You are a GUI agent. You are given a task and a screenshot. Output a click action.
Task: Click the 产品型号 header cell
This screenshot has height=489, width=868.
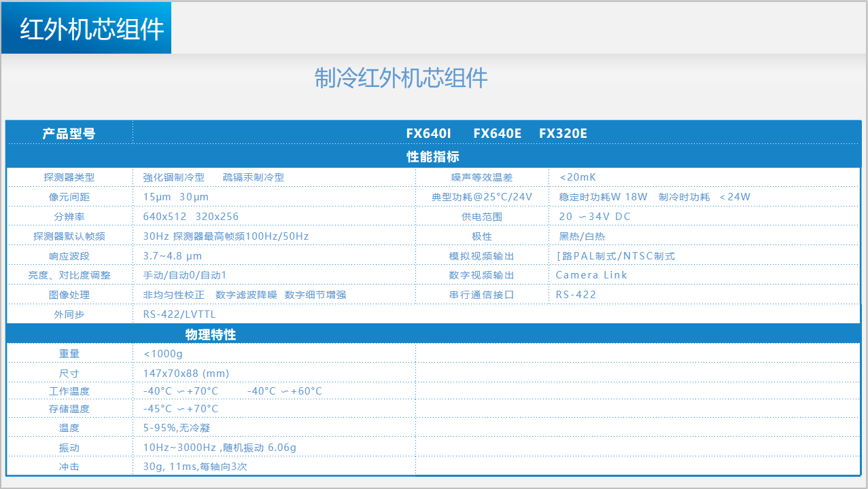pyautogui.click(x=69, y=134)
